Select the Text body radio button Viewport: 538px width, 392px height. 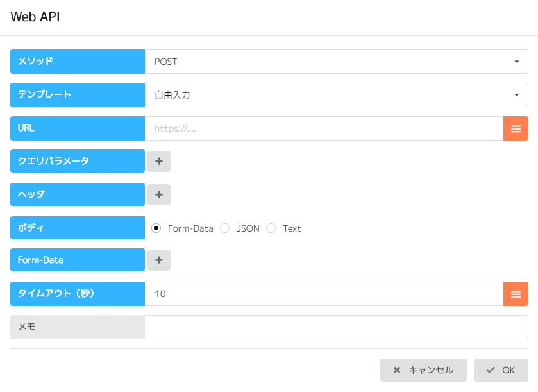[x=271, y=228]
